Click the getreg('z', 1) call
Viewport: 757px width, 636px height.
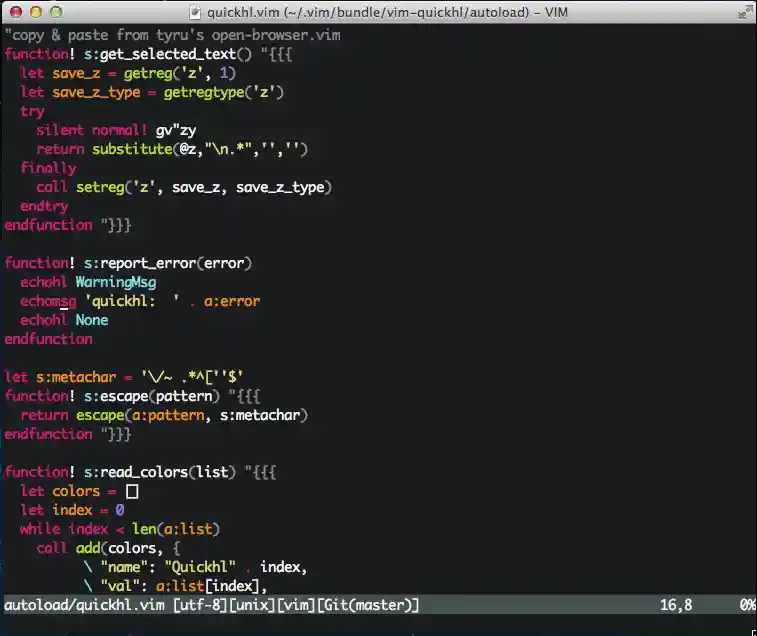180,73
